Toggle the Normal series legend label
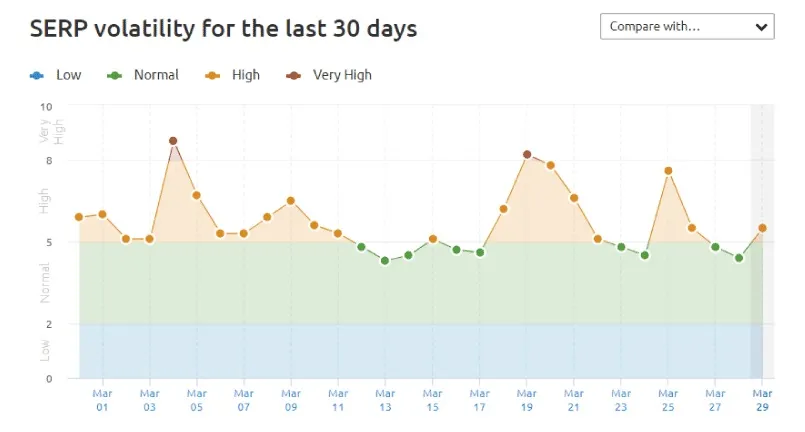The height and width of the screenshot is (432, 805). [x=156, y=75]
